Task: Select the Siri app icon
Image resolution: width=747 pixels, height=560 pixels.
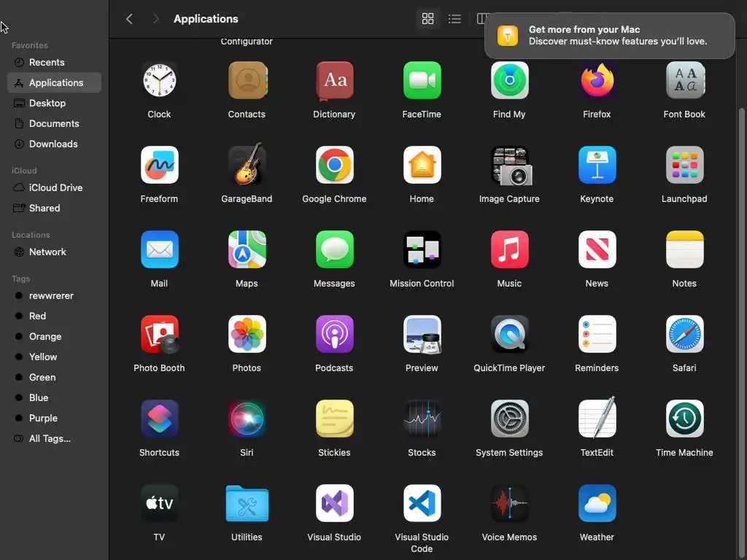Action: [247, 419]
